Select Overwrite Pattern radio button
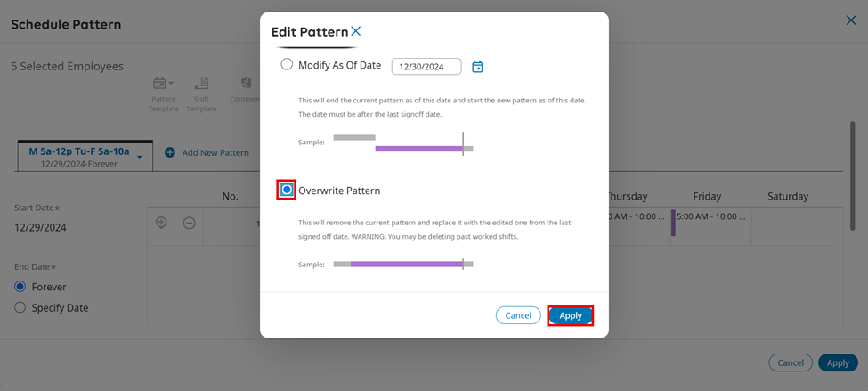This screenshot has width=868, height=391. (x=287, y=191)
